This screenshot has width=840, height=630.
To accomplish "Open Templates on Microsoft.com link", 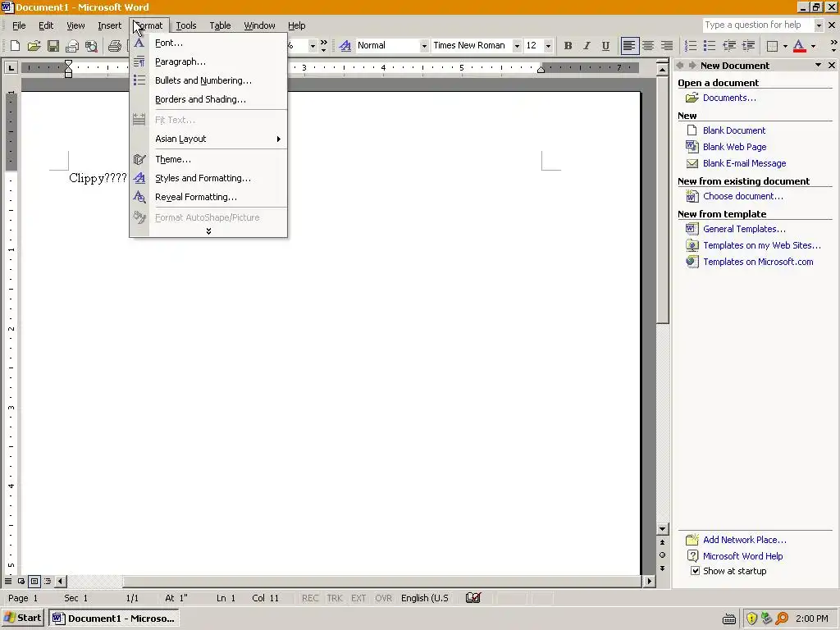I will (x=758, y=262).
